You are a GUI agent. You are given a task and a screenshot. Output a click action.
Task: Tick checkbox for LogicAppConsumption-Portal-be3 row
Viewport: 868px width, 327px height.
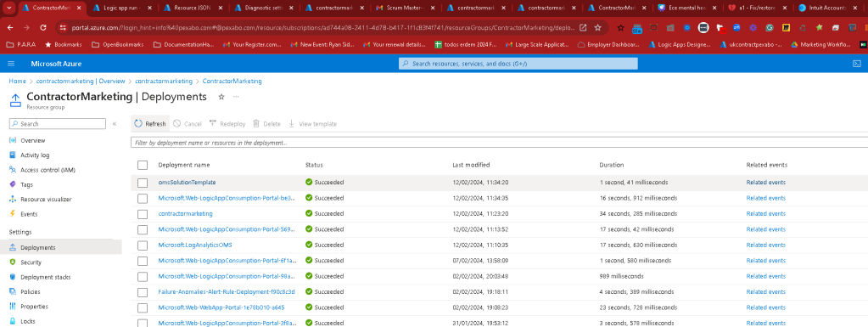click(x=143, y=198)
